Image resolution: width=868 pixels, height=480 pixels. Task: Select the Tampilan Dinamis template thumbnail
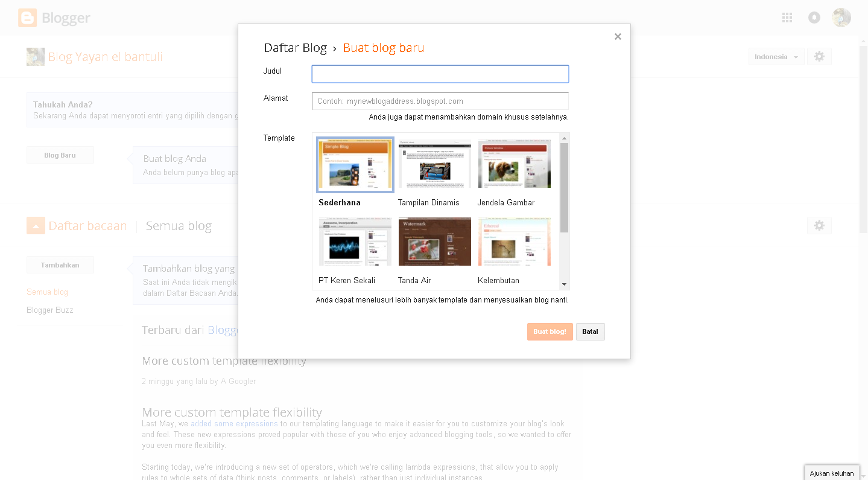pos(435,164)
